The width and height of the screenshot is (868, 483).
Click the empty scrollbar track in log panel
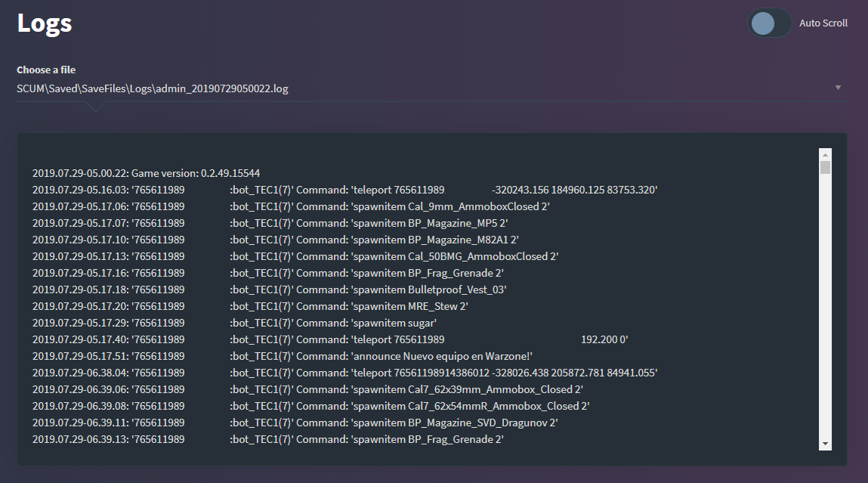click(825, 302)
